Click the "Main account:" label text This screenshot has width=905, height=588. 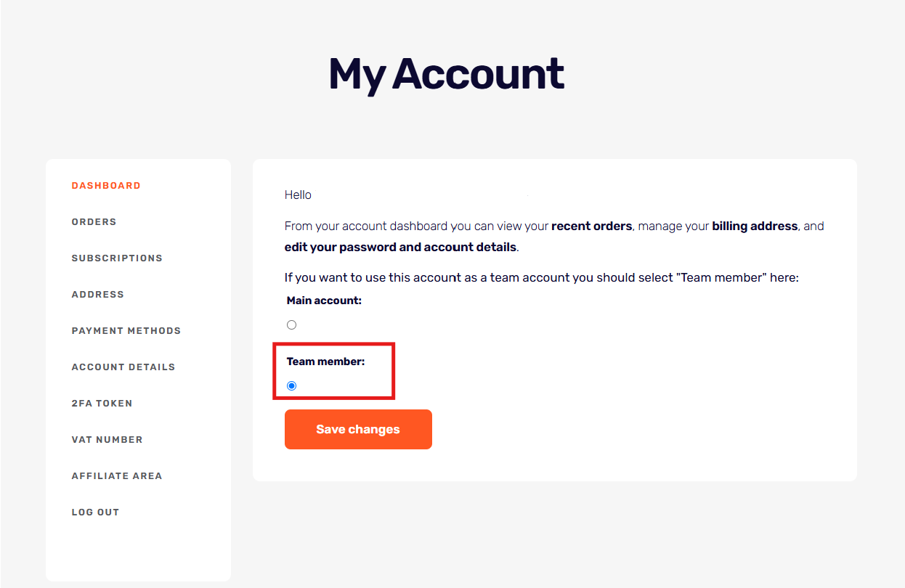324,301
